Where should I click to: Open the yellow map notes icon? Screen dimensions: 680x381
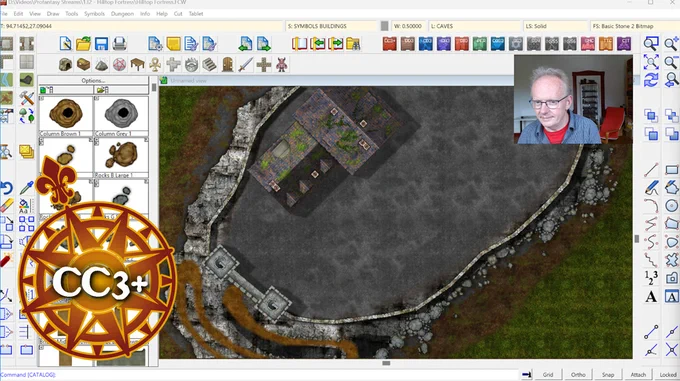pyautogui.click(x=173, y=44)
